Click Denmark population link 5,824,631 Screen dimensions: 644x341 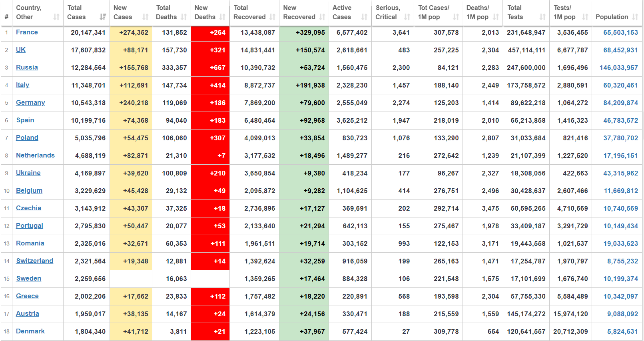pyautogui.click(x=623, y=331)
